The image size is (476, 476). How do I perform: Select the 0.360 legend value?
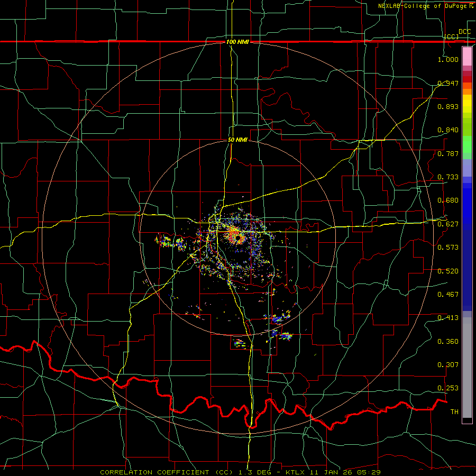tap(448, 342)
